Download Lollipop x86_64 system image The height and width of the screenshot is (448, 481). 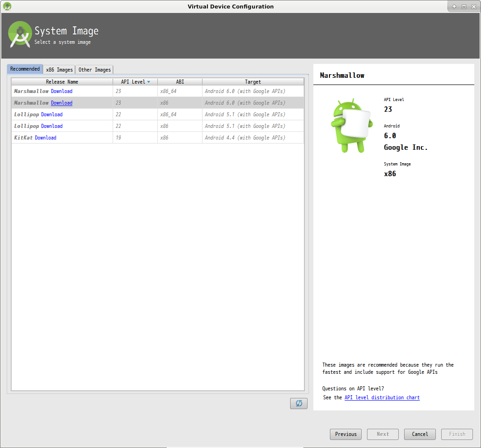[x=52, y=114]
